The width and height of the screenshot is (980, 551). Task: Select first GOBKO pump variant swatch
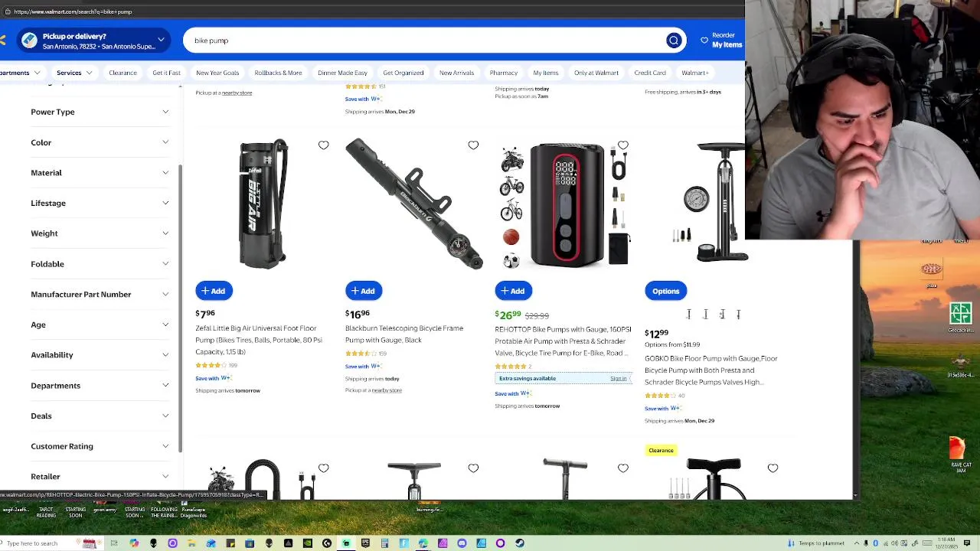point(689,315)
